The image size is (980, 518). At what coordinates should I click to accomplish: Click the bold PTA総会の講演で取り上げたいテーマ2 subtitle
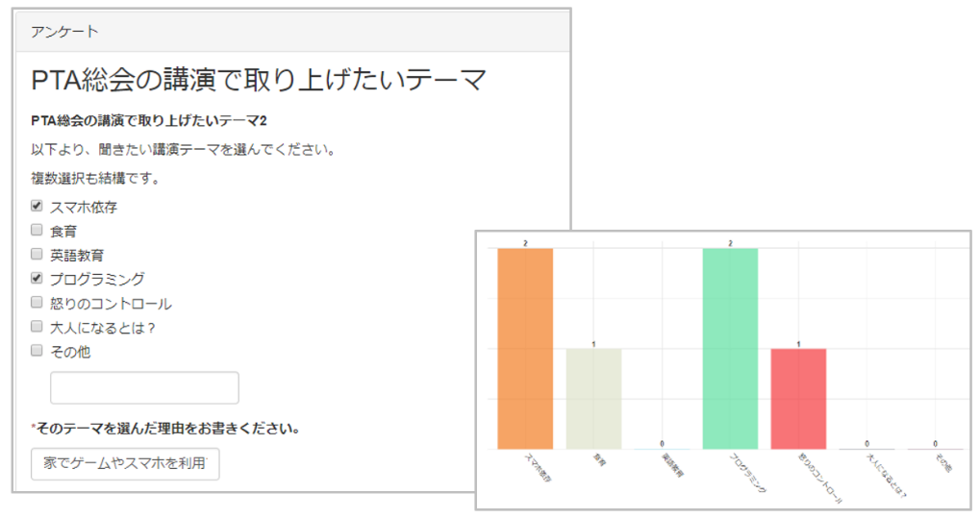(x=148, y=121)
